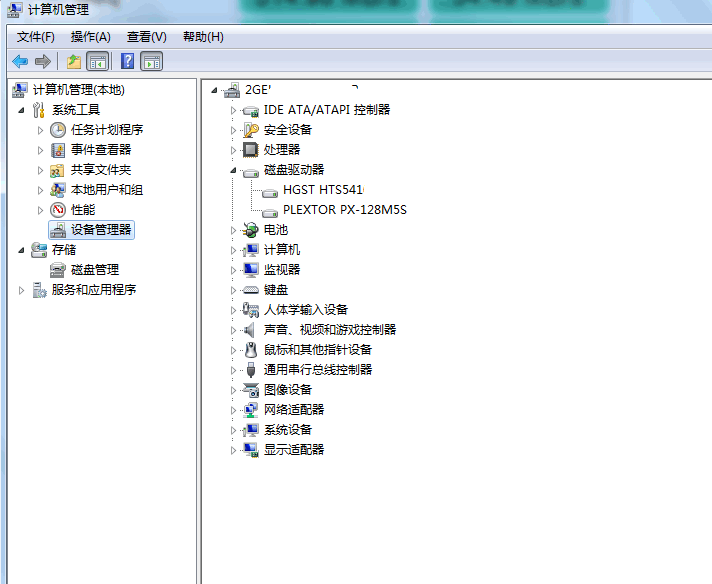The image size is (712, 584).
Task: Click the 磁盘管理 icon
Action: pyautogui.click(x=58, y=270)
